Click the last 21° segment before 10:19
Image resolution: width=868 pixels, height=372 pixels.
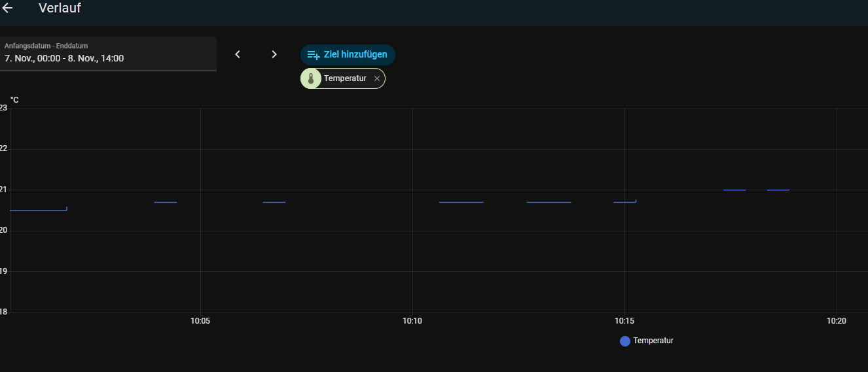[778, 190]
